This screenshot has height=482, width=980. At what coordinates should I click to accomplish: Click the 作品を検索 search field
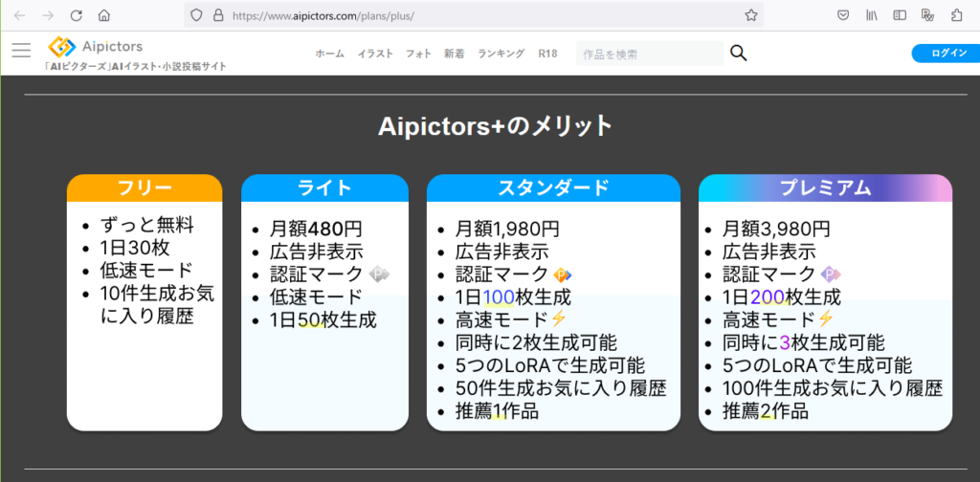(650, 55)
